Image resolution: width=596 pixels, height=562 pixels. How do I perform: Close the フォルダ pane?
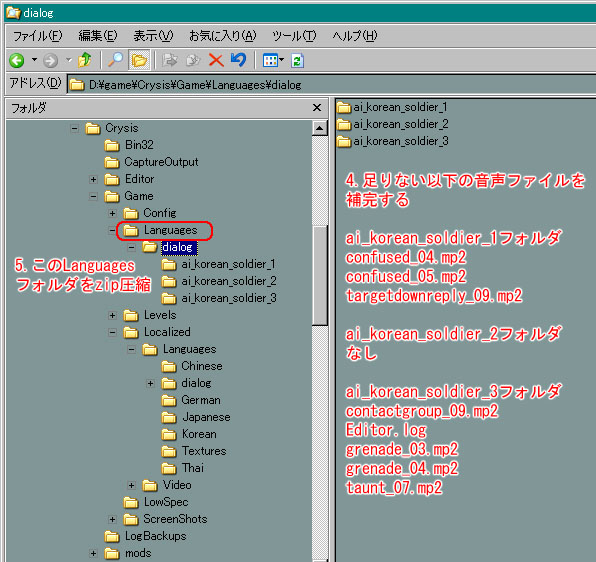pyautogui.click(x=317, y=108)
